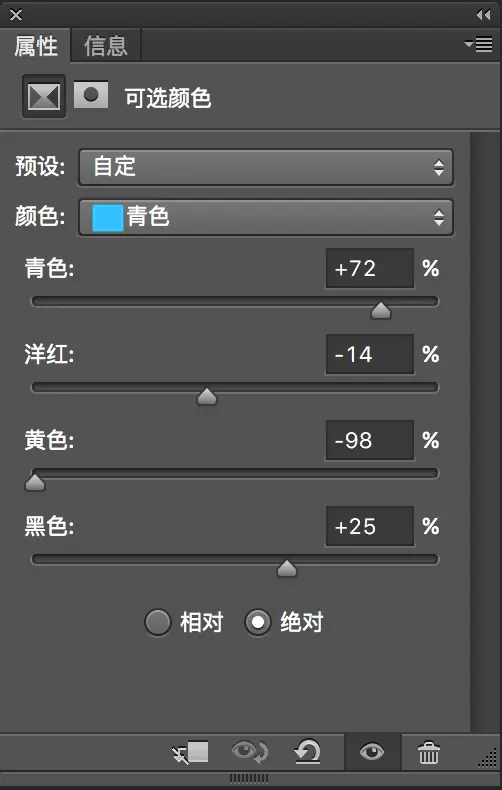Toggle layer visibility eye icon
Image resolution: width=502 pixels, height=790 pixels.
(x=372, y=752)
